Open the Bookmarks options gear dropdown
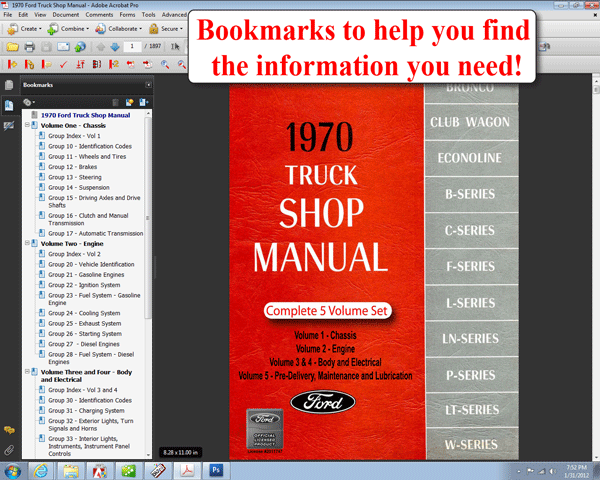Screen dimensions: 600x480 coord(29,102)
